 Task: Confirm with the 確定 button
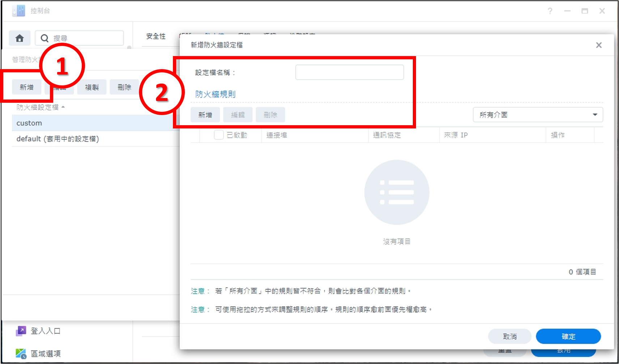click(568, 337)
